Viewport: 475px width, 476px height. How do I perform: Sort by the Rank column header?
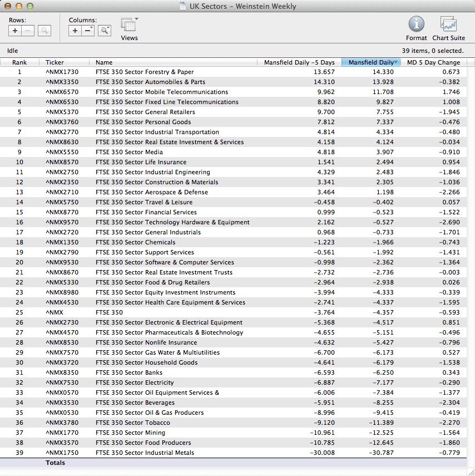pos(19,62)
